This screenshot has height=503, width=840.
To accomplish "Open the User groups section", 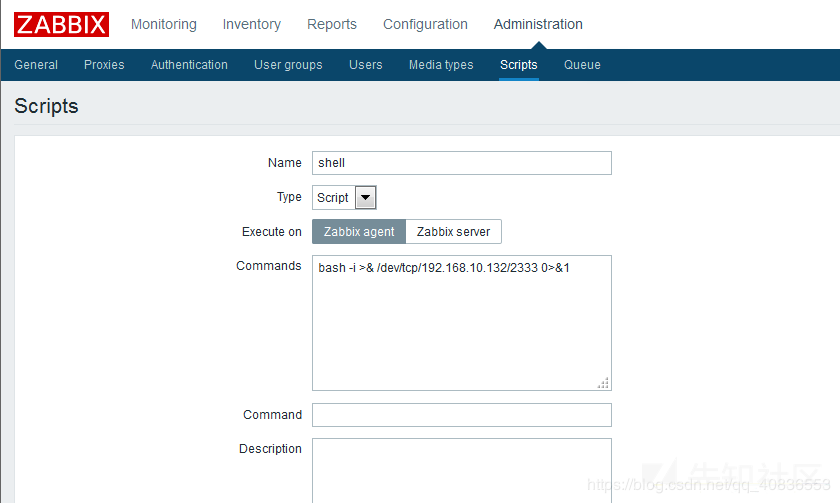I will pos(288,65).
